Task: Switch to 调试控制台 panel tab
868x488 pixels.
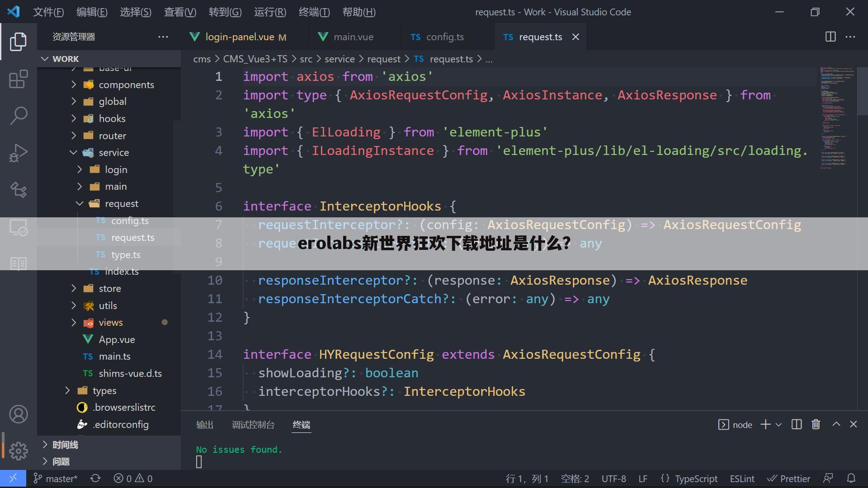Action: (x=253, y=425)
